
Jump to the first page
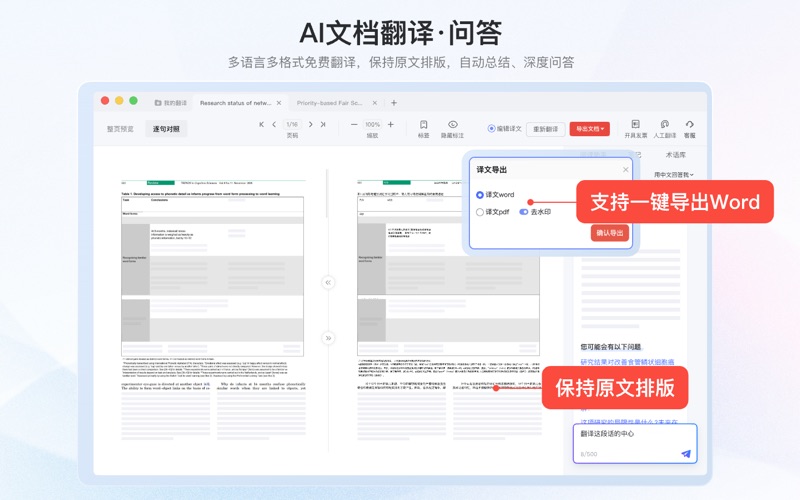pyautogui.click(x=262, y=124)
